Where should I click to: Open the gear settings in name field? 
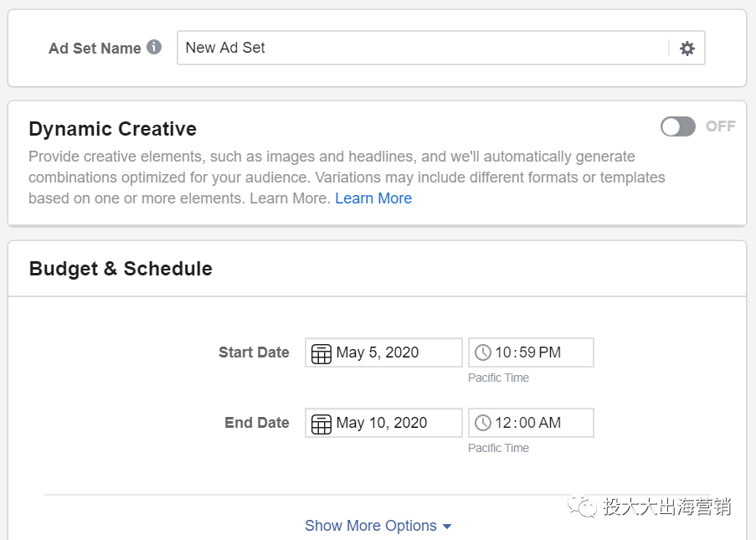(687, 49)
